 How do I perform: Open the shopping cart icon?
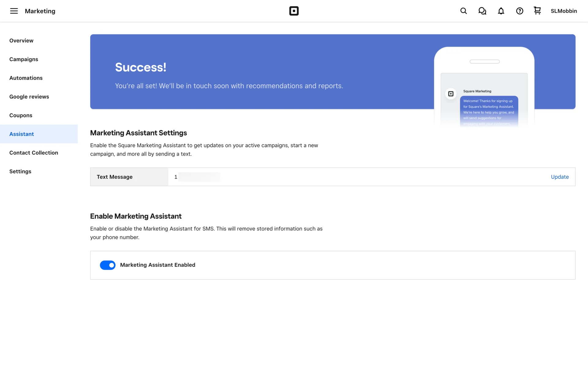click(x=537, y=11)
